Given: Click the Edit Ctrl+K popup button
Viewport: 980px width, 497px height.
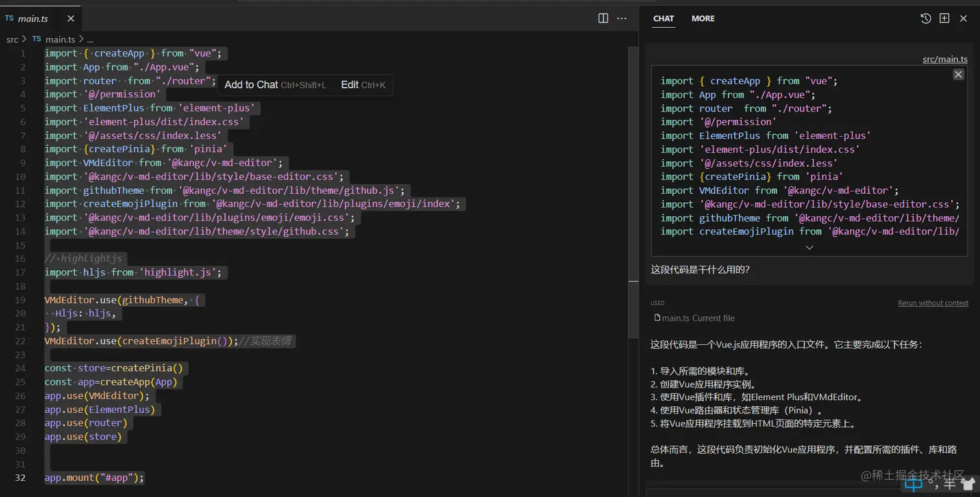Looking at the screenshot, I should click(363, 85).
